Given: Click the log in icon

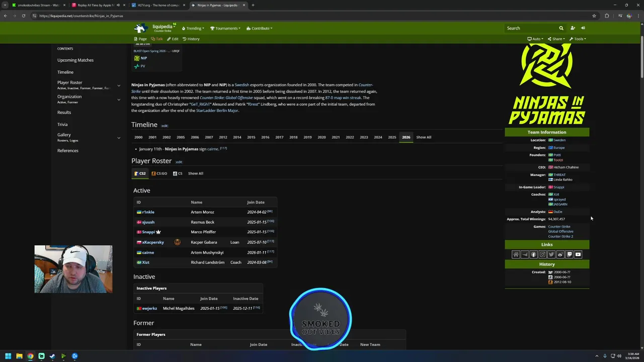Looking at the screenshot, I should point(583,28).
